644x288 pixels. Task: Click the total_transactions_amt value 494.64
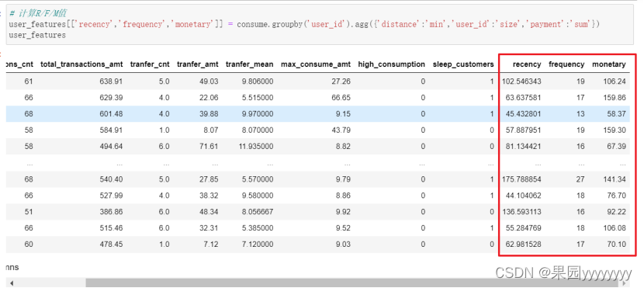[111, 146]
